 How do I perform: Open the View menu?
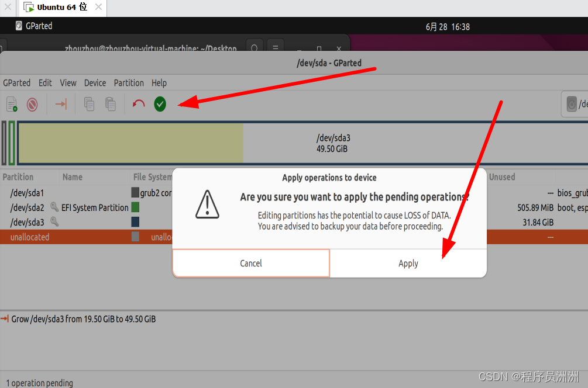[68, 83]
